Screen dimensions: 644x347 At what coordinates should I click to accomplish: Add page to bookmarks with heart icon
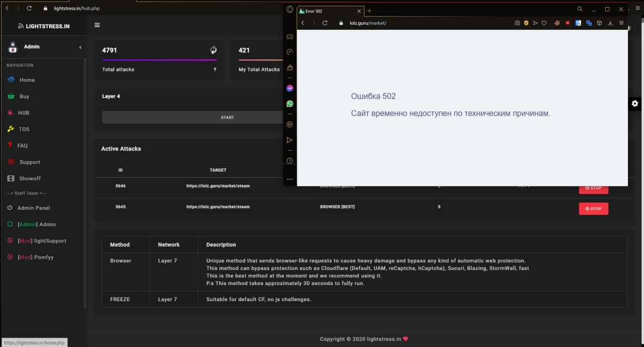pyautogui.click(x=544, y=23)
